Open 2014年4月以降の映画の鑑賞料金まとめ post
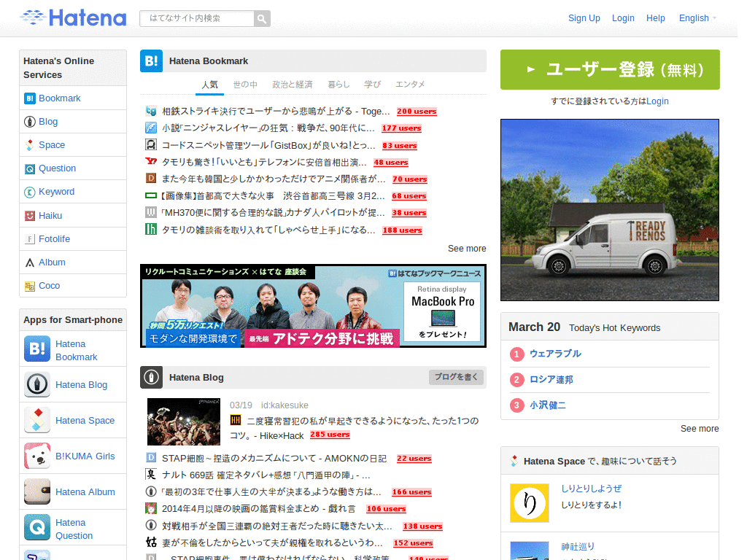This screenshot has height=560, width=747. pyautogui.click(x=259, y=508)
